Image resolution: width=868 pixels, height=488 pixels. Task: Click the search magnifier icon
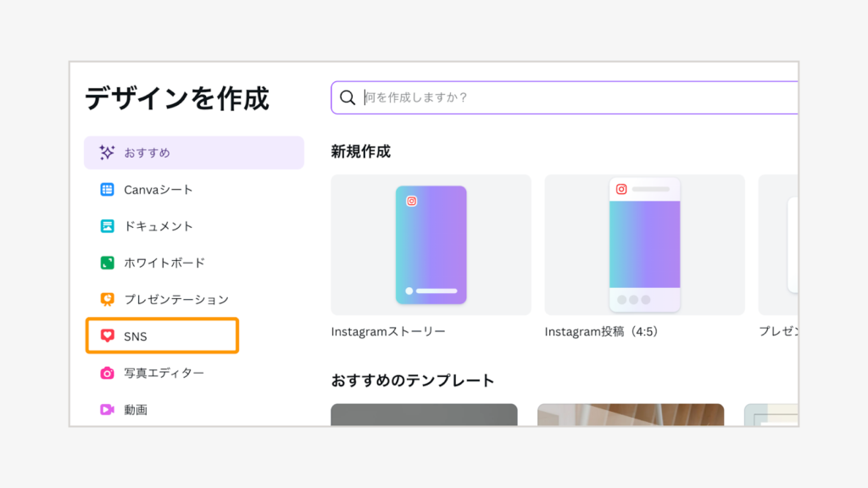tap(348, 97)
